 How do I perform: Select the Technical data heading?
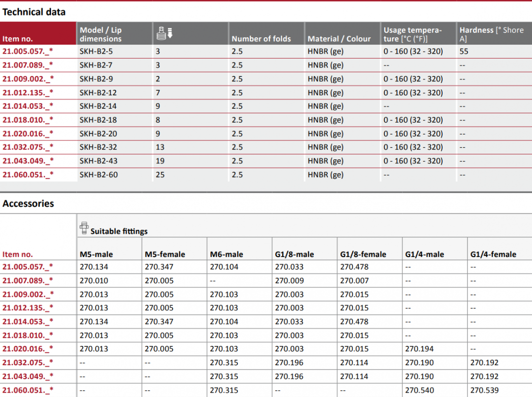pyautogui.click(x=34, y=12)
